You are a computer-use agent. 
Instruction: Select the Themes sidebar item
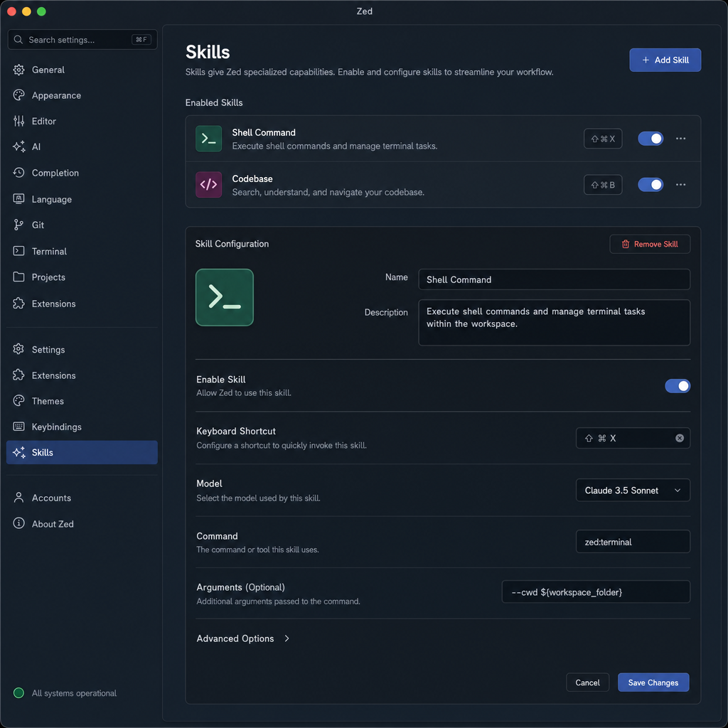click(82, 401)
